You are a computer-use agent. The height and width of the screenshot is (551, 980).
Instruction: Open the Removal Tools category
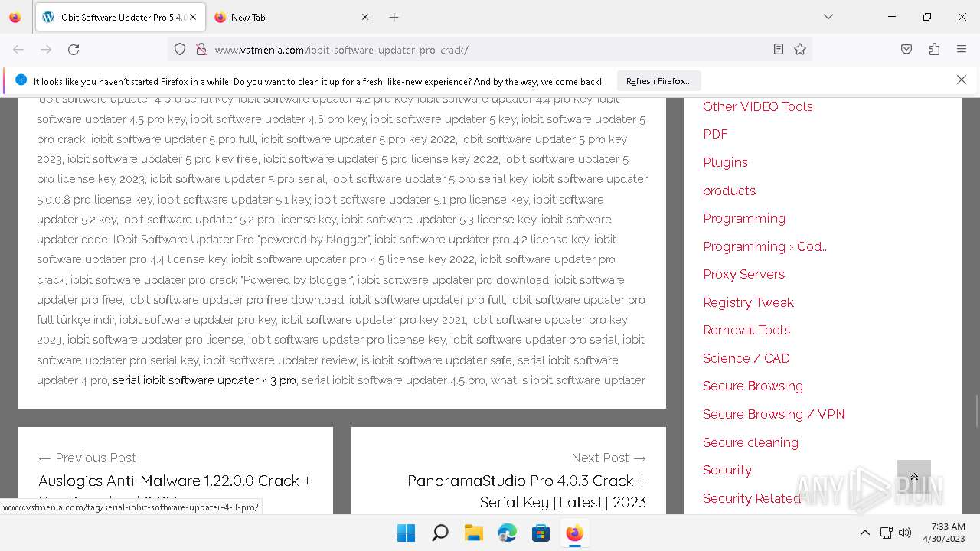[746, 330]
